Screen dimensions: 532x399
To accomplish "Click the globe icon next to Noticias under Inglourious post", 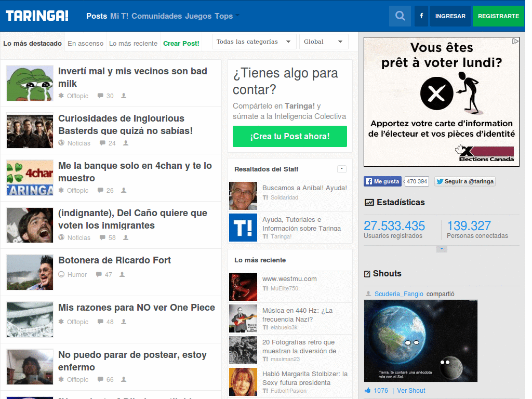I will pyautogui.click(x=61, y=143).
